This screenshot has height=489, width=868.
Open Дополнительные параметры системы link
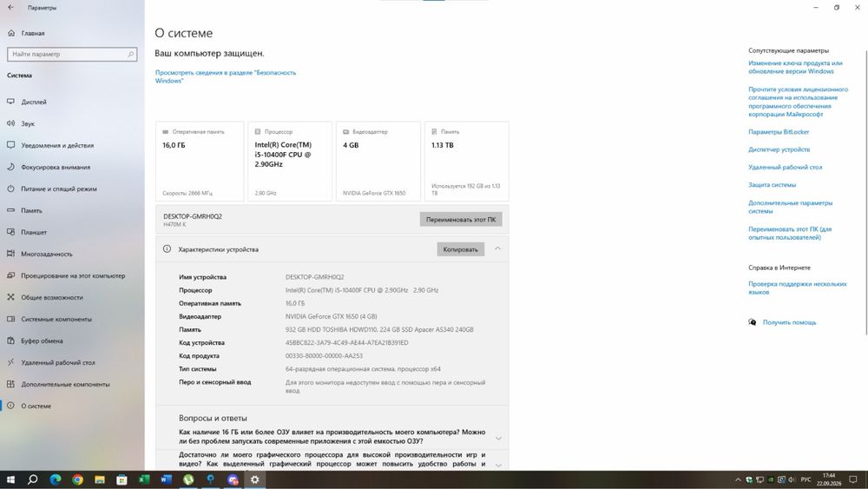click(x=790, y=207)
